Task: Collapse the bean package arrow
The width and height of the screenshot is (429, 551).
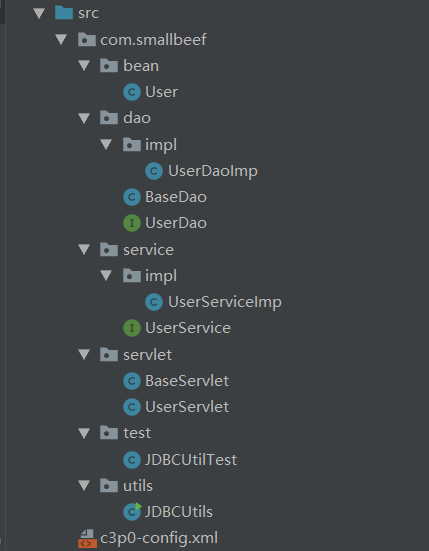Action: click(84, 66)
